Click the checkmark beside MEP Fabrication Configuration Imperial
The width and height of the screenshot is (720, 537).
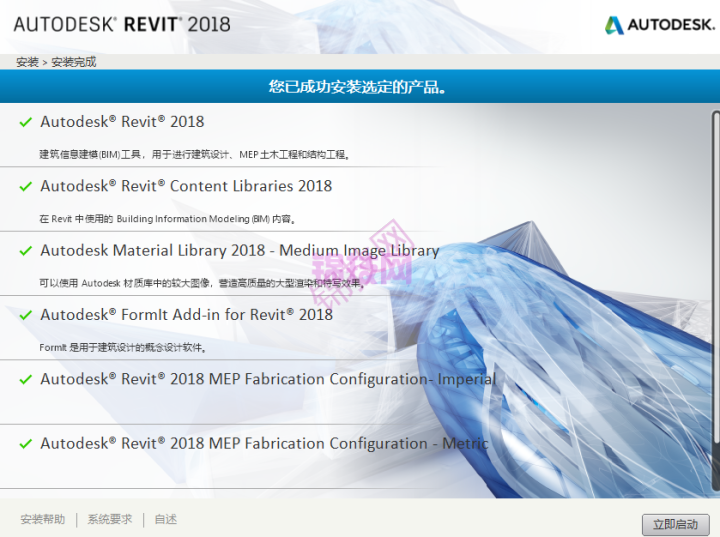point(26,379)
